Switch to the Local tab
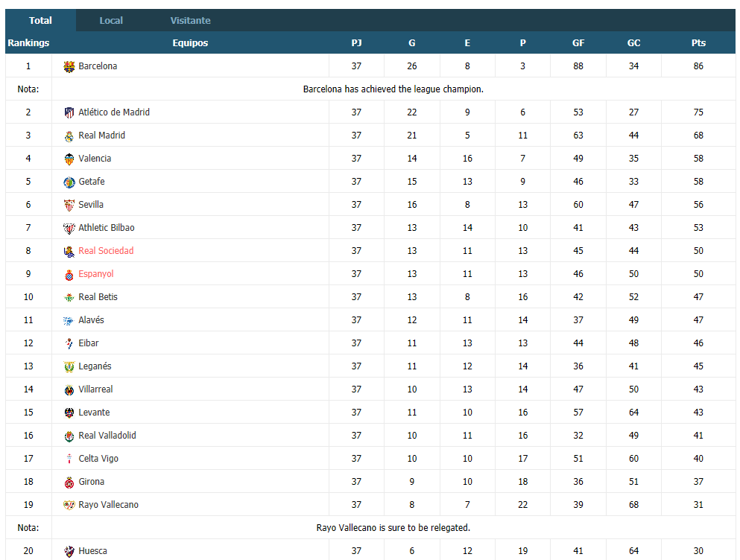Image resolution: width=740 pixels, height=560 pixels. (x=111, y=20)
